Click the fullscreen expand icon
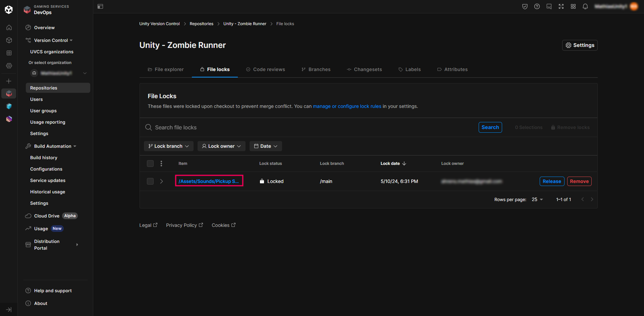This screenshot has height=316, width=644. point(561,6)
